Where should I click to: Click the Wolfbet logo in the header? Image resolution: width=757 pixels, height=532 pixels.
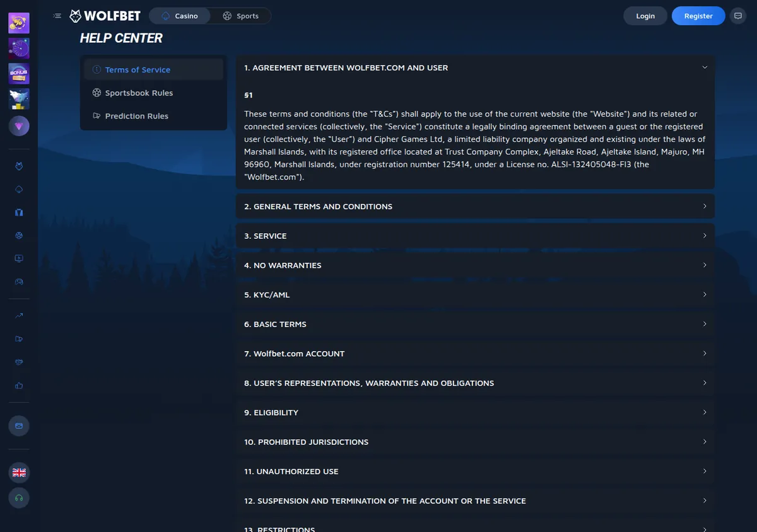point(105,16)
